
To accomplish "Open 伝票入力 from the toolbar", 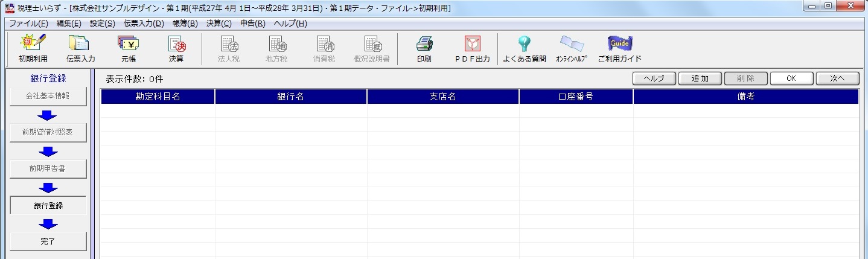I will tap(80, 49).
